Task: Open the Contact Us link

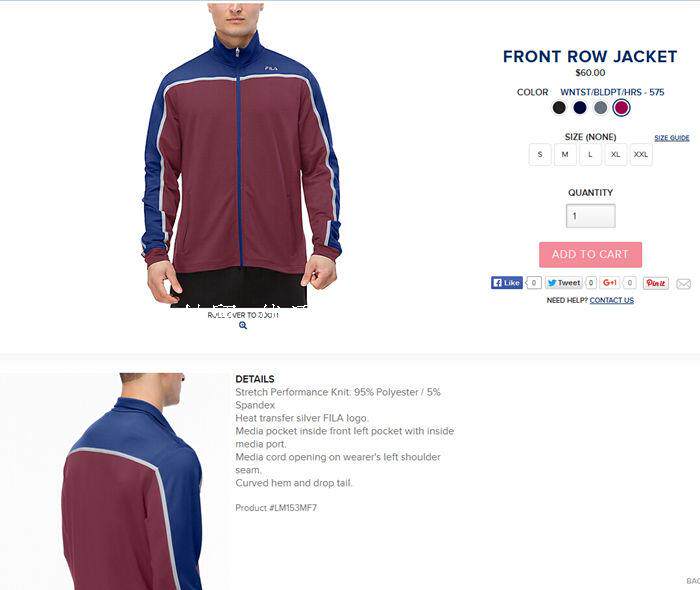Action: click(x=612, y=300)
